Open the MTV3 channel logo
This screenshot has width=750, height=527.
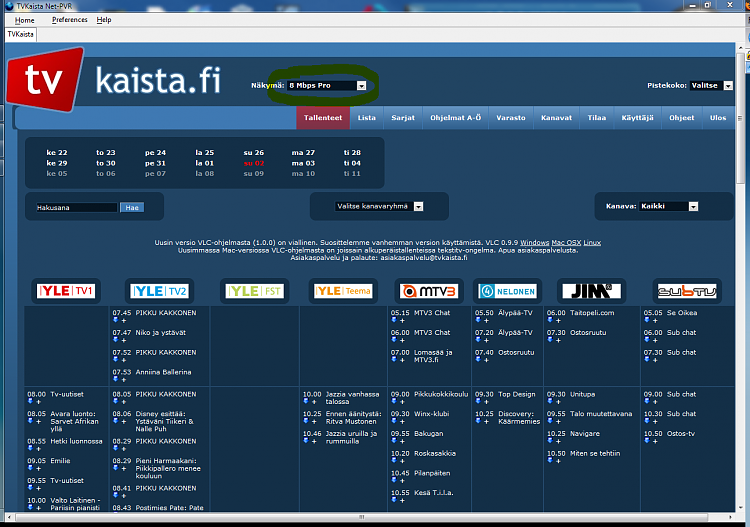pyautogui.click(x=429, y=291)
